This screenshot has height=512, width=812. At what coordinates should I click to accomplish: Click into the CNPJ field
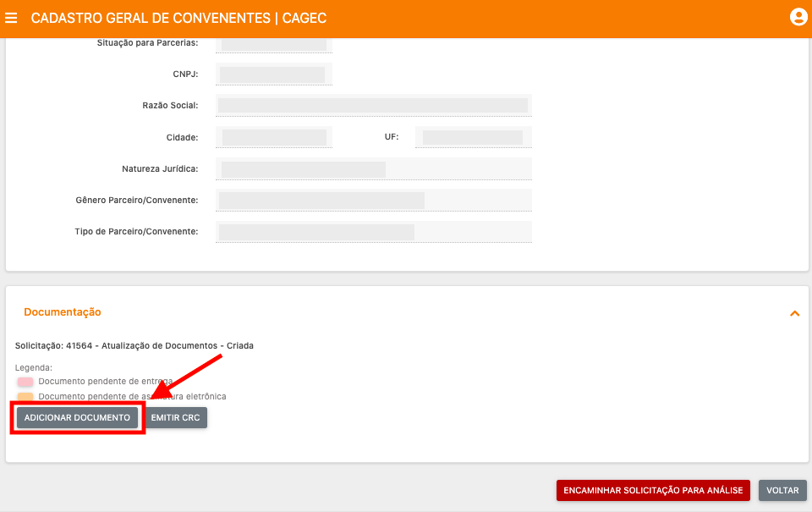coord(273,74)
